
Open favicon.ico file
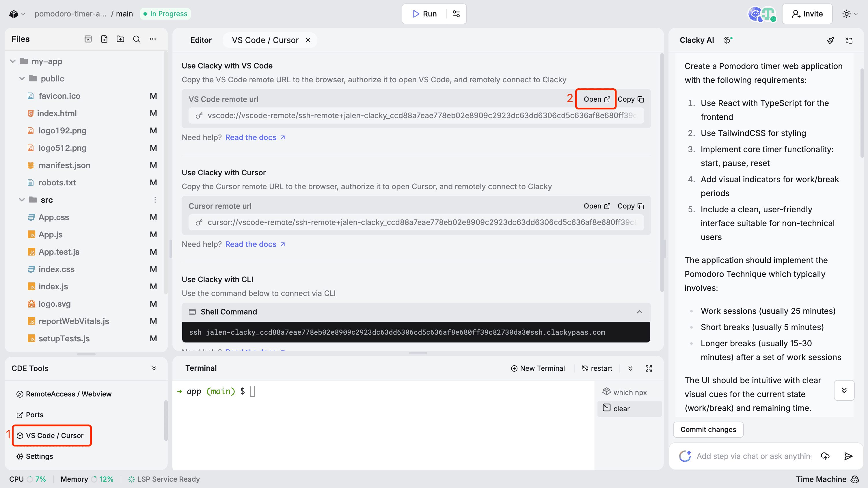click(59, 96)
